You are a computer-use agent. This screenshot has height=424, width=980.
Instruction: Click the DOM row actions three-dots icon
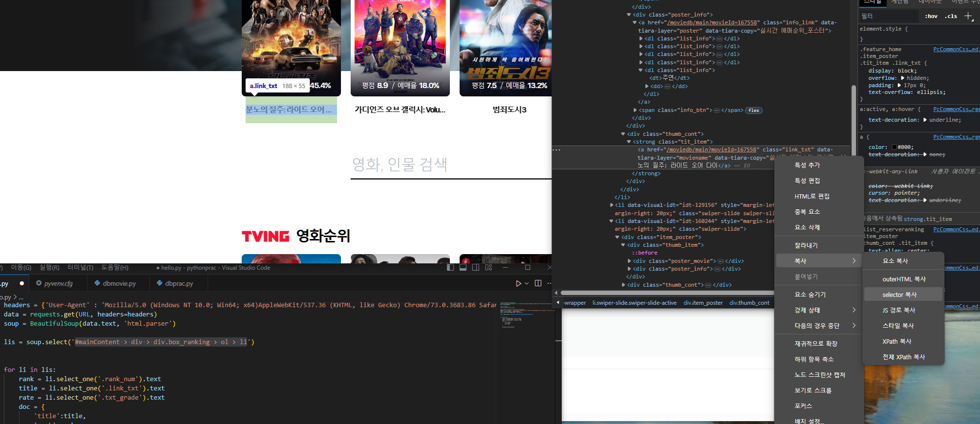557,149
